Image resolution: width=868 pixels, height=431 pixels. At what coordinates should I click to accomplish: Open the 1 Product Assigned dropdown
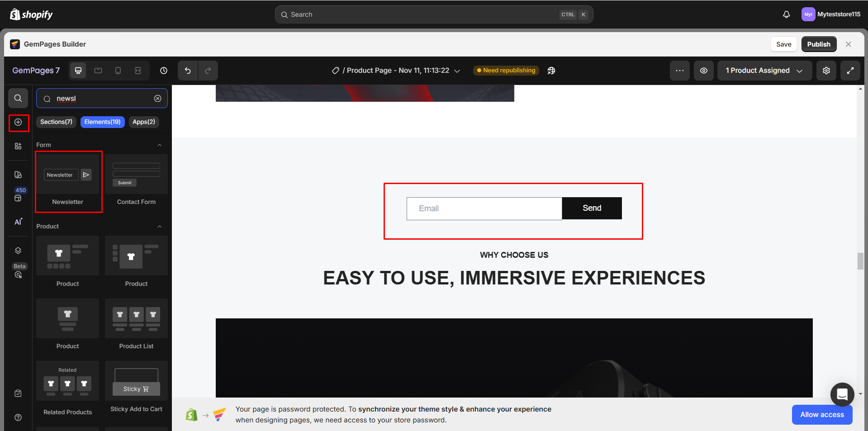tap(764, 71)
